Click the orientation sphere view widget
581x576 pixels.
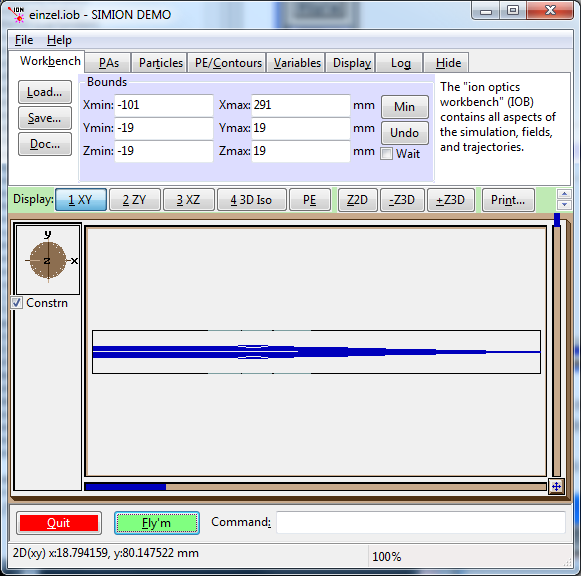point(48,260)
